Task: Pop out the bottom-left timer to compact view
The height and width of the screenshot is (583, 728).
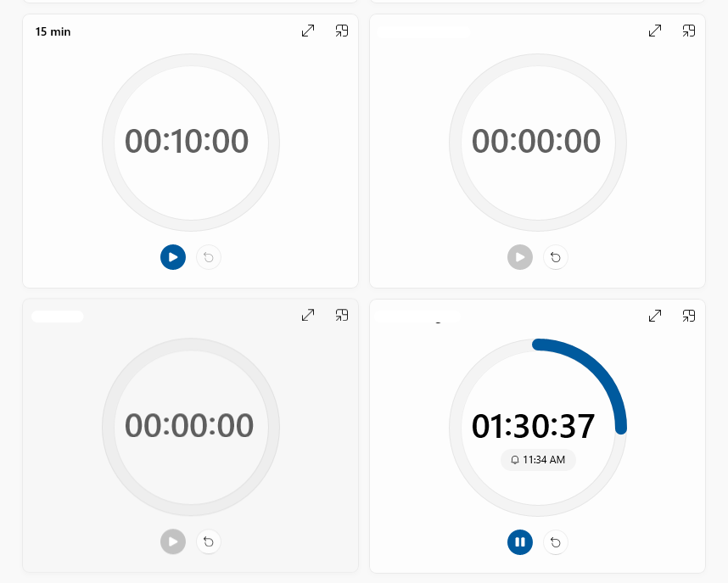Action: point(342,315)
